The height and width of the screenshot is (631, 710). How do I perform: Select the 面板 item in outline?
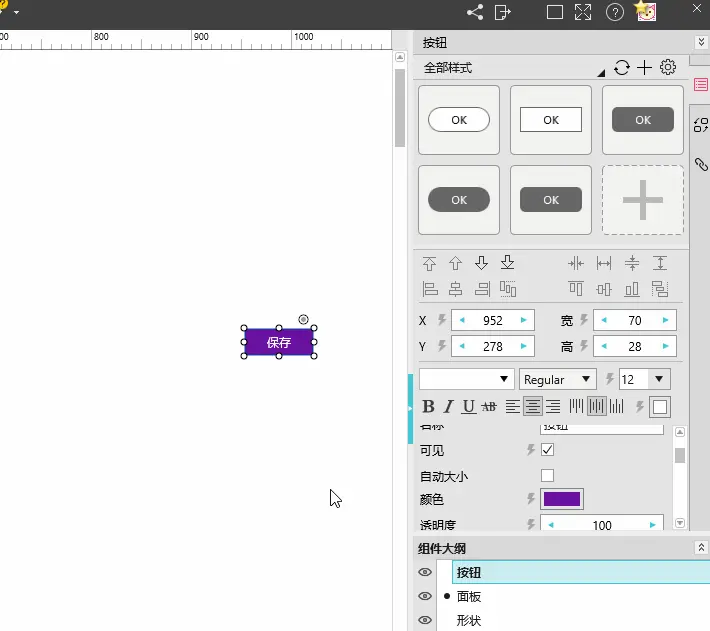[468, 596]
